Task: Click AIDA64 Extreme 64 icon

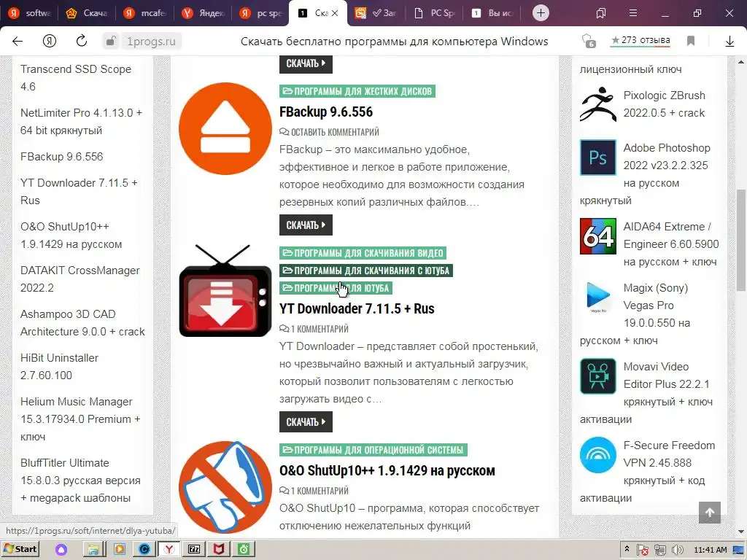Action: point(598,236)
